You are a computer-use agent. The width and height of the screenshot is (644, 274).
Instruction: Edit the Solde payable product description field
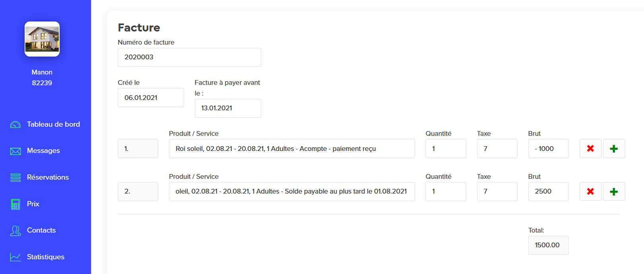click(292, 192)
